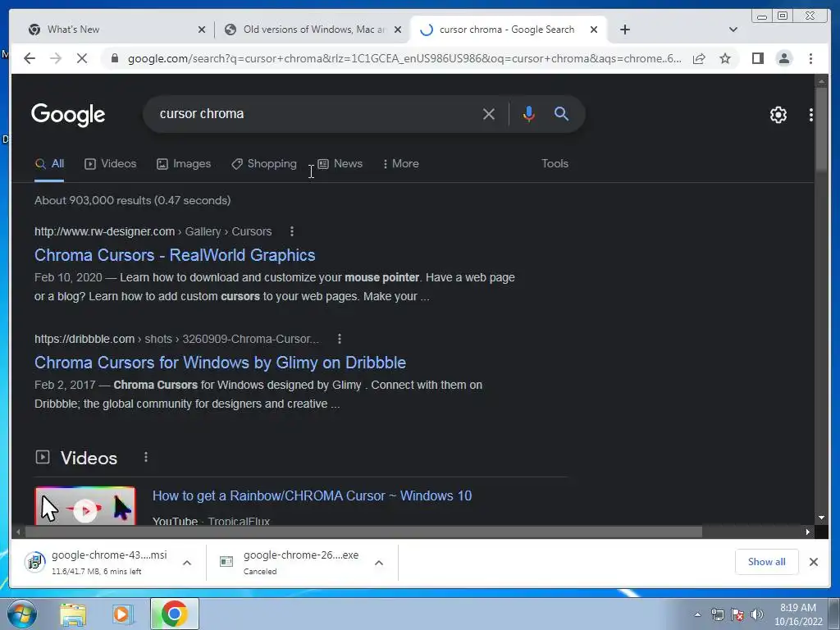The image size is (840, 630).
Task: Clear the search query text
Action: [x=489, y=113]
